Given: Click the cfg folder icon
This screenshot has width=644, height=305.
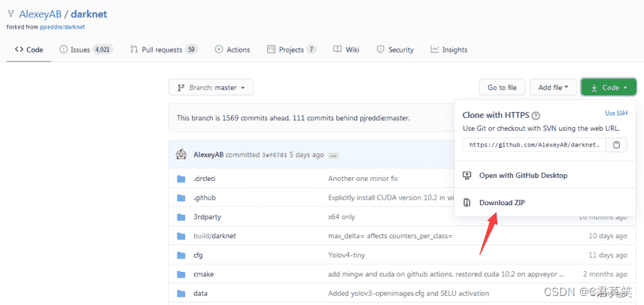Looking at the screenshot, I should (181, 255).
